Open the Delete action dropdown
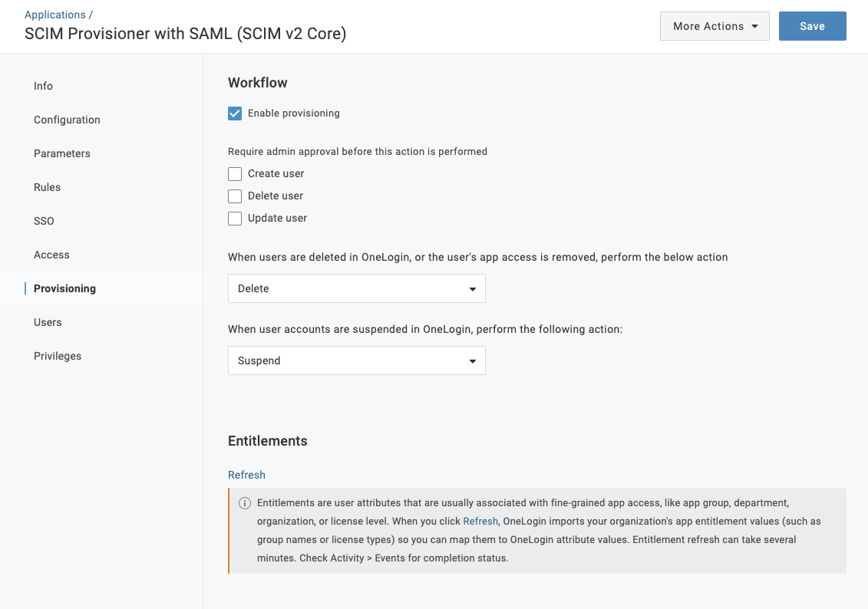This screenshot has width=868, height=609. point(356,288)
